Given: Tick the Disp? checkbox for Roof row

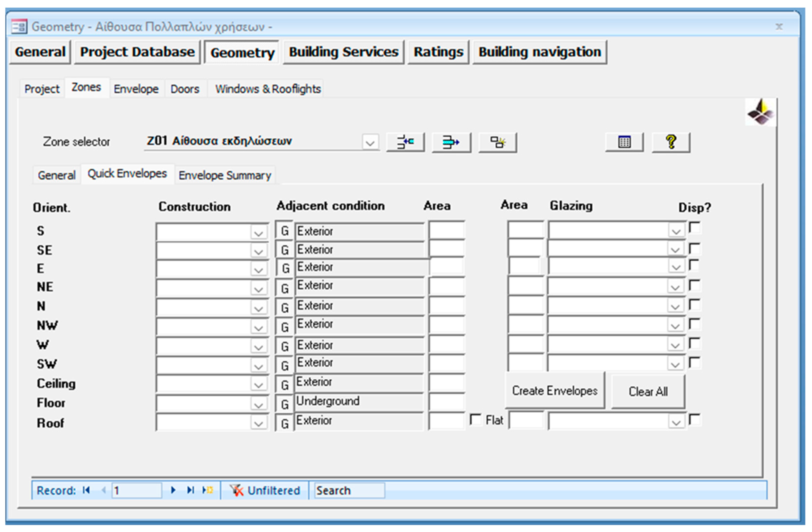Looking at the screenshot, I should click(x=694, y=419).
